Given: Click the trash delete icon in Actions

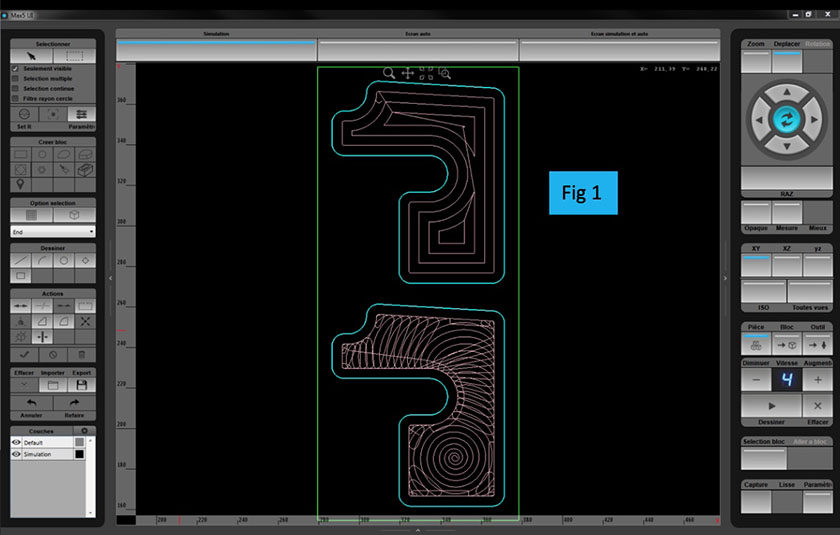Looking at the screenshot, I should click(80, 354).
